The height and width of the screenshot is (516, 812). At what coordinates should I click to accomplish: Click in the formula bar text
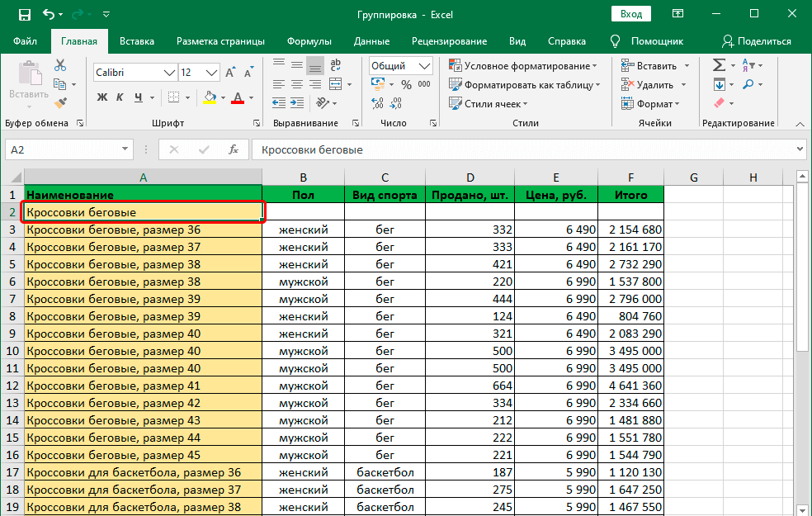pyautogui.click(x=523, y=149)
